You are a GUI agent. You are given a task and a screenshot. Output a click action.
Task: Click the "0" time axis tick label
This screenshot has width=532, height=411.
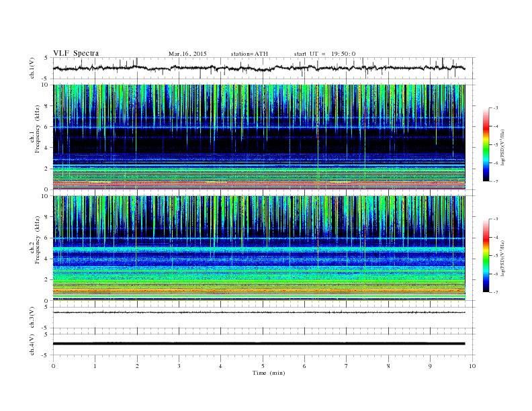(53, 366)
